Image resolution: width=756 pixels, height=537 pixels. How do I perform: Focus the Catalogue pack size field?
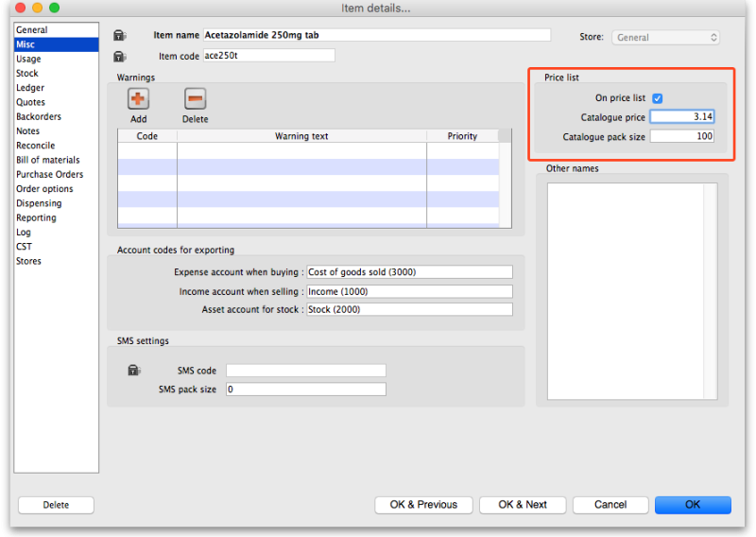tap(681, 136)
